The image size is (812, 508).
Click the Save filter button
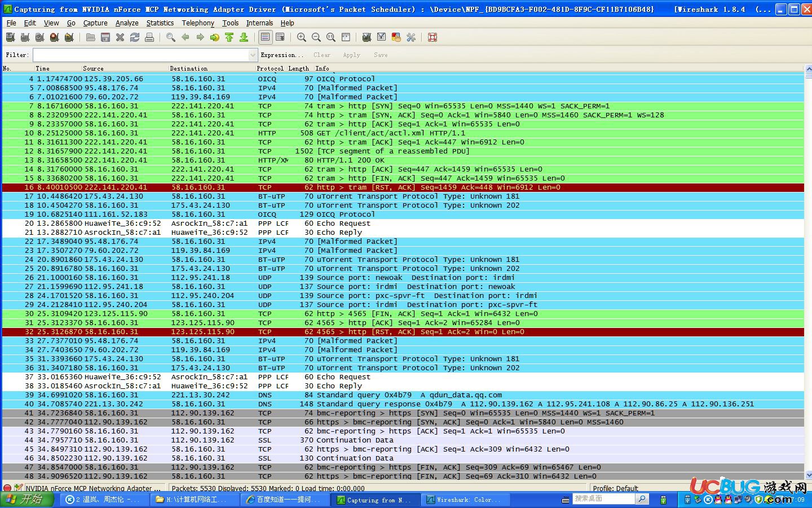pos(381,55)
